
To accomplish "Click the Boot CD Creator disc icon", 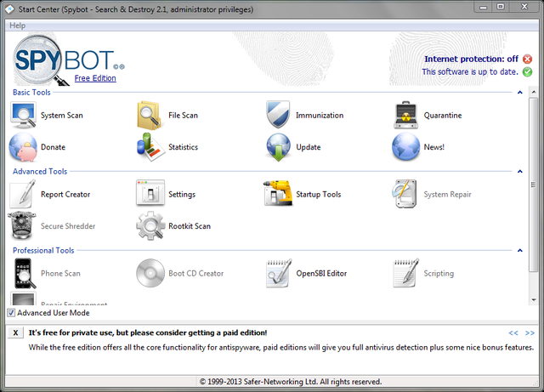I will point(150,273).
